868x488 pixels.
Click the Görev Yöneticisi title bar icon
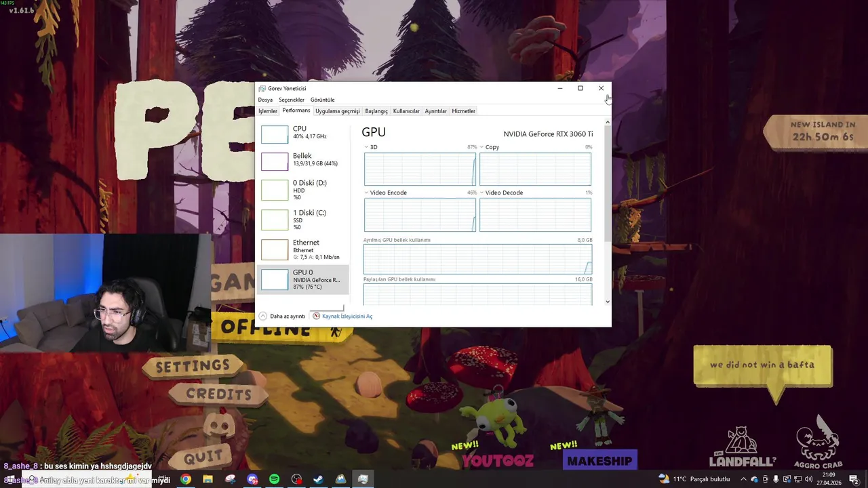pos(262,88)
